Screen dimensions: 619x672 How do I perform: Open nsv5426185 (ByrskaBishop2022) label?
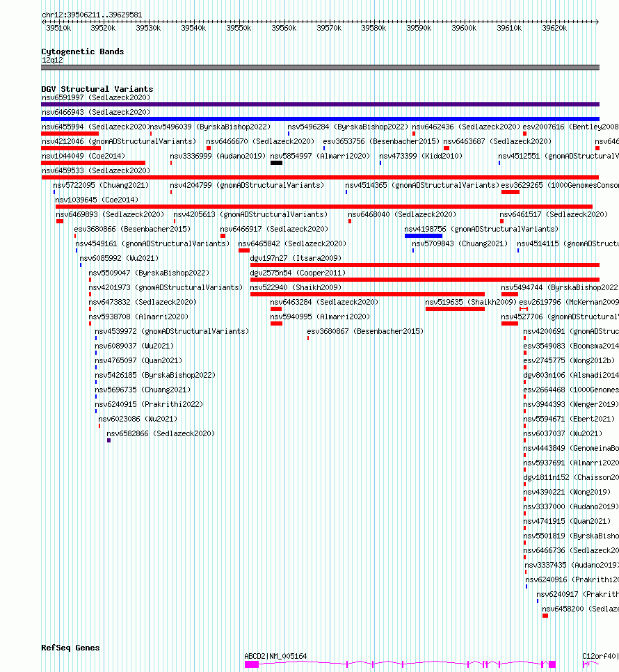point(155,374)
